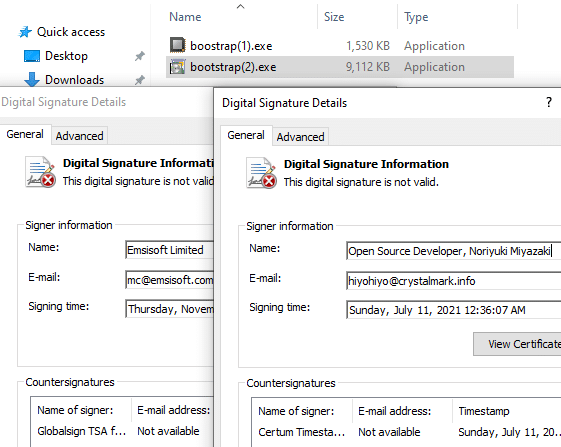Viewport: 561px width, 447px height.
Task: Click the bootstrap(2).exe file icon
Action: pos(177,67)
